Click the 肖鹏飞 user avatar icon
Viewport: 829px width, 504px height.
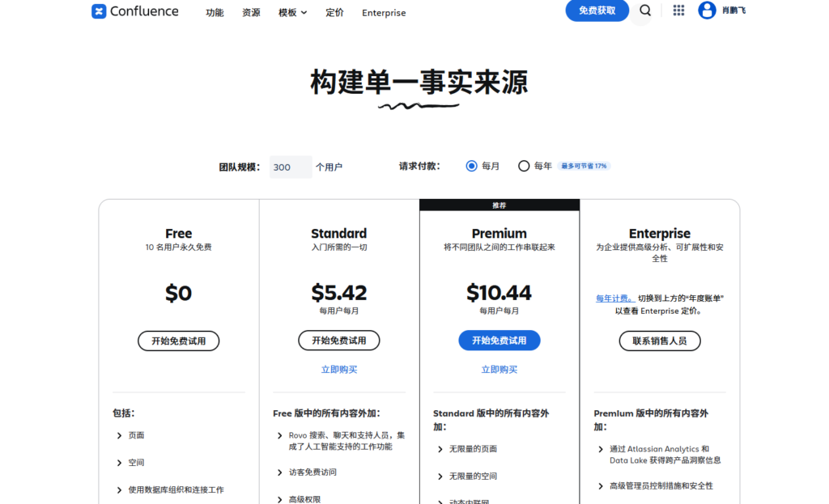pos(706,11)
